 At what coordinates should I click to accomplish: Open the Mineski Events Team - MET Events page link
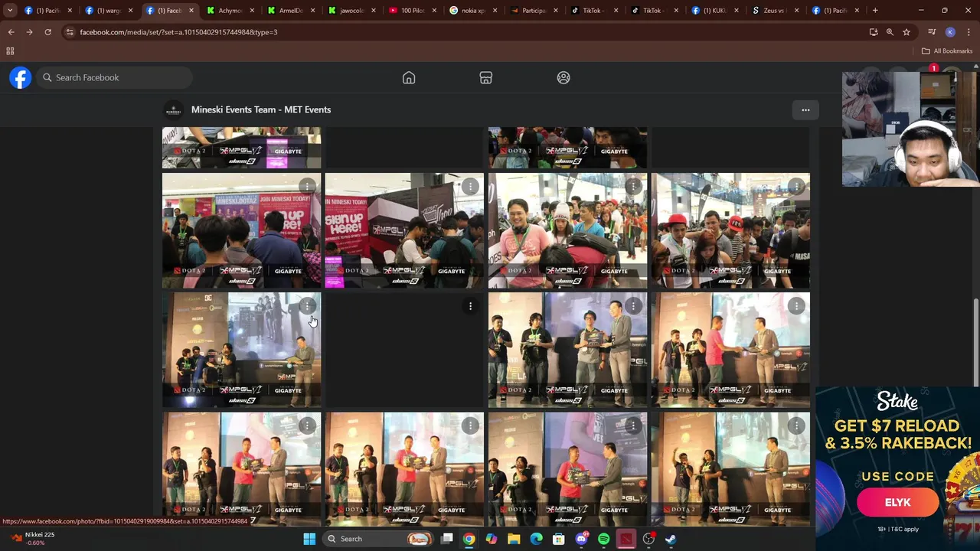click(261, 109)
